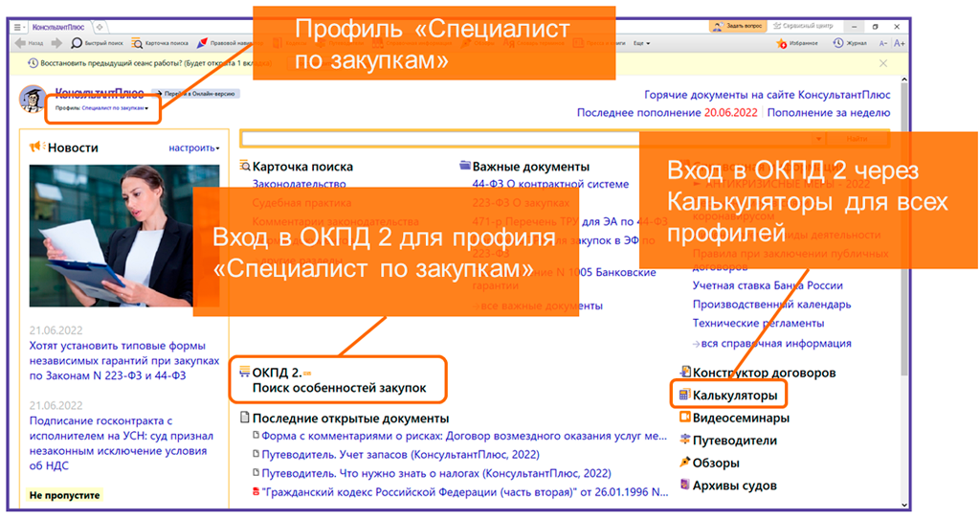This screenshot has height=521, width=980.
Task: Click the Карточка поиска toolbar icon
Action: coord(138,43)
